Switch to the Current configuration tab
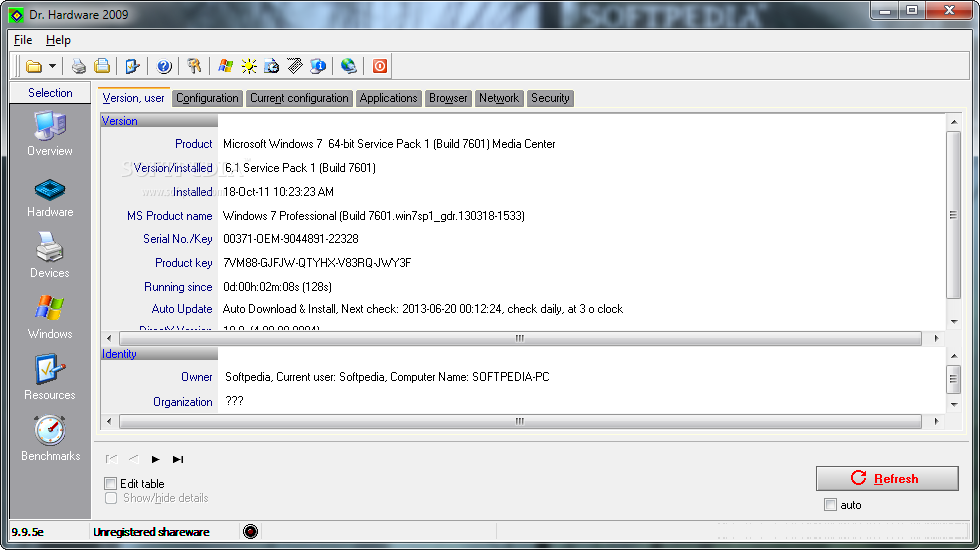This screenshot has height=550, width=980. click(x=299, y=98)
